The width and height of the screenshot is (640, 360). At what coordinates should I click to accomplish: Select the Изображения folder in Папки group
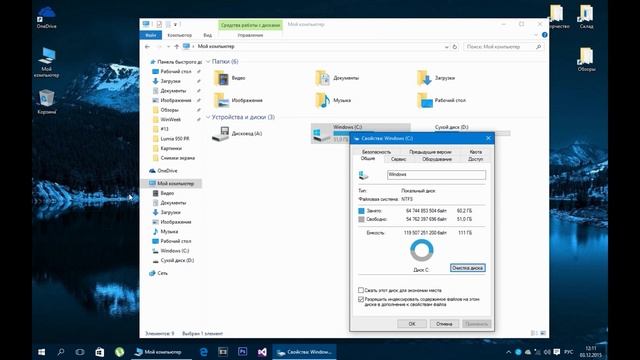pos(239,100)
